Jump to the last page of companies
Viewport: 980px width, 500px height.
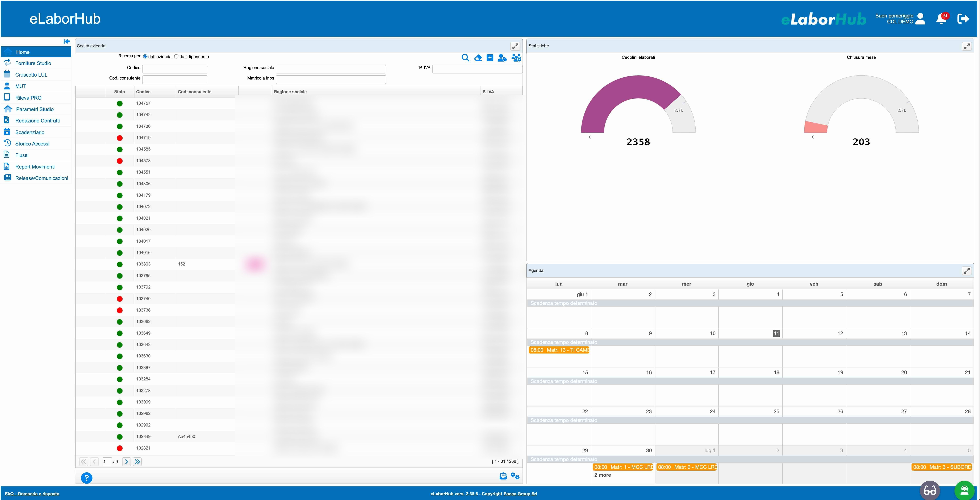137,462
